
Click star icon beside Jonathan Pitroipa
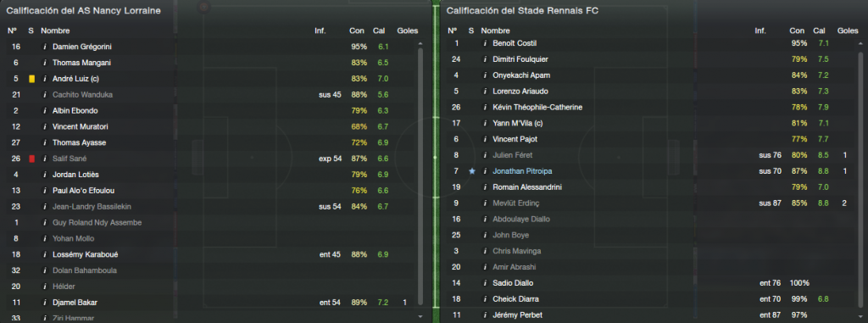[x=471, y=172]
